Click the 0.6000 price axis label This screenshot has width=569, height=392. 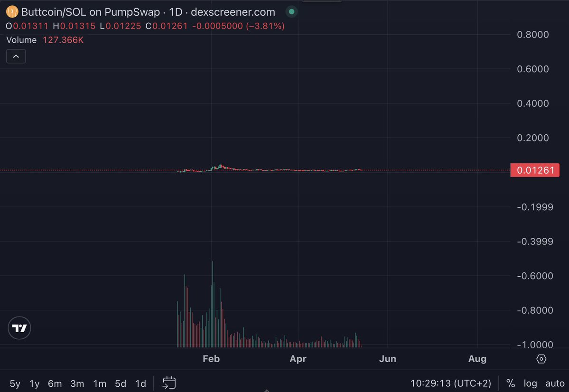tap(533, 69)
